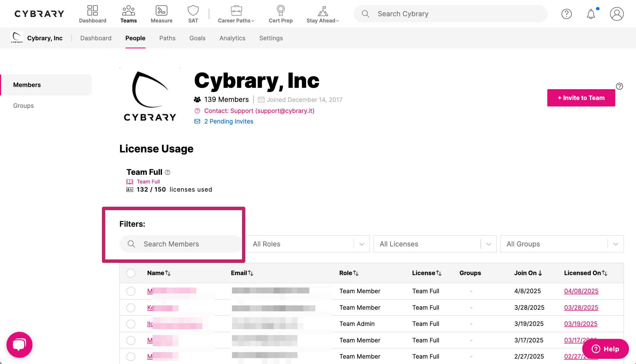Open the All Roles filter dropdown
The image size is (636, 364).
tap(308, 244)
